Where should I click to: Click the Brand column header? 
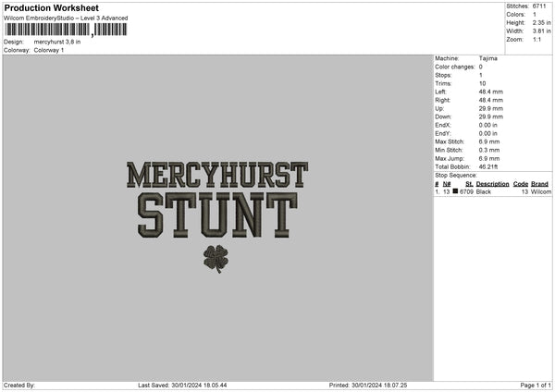(539, 184)
